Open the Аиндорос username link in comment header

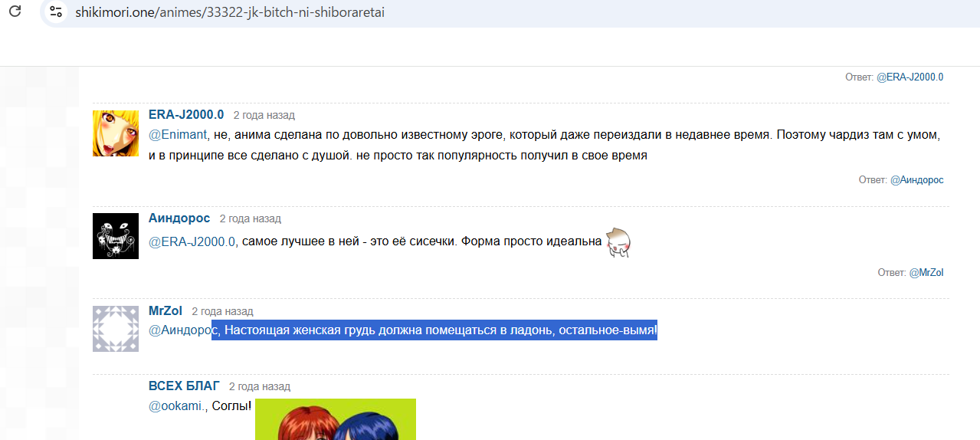click(179, 218)
